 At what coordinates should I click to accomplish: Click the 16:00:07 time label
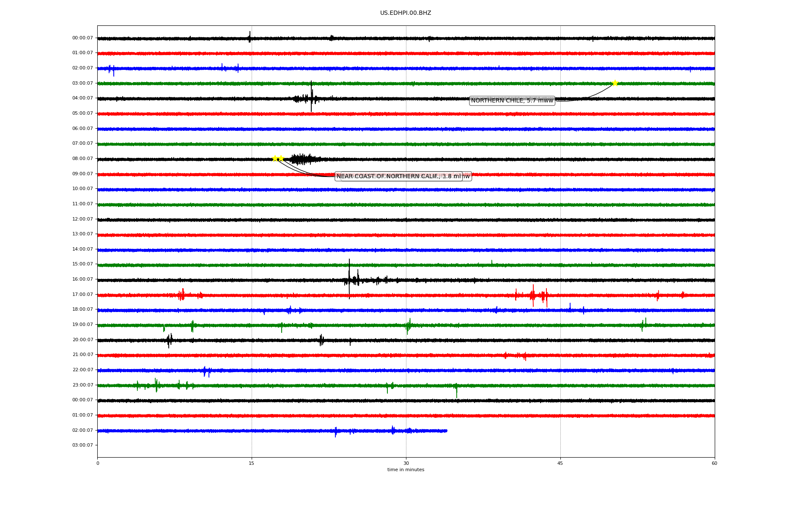[x=82, y=279]
